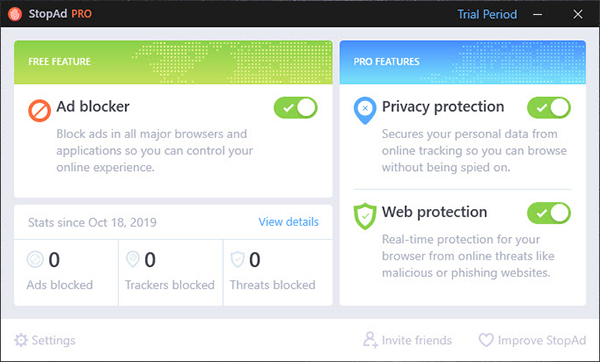The width and height of the screenshot is (600, 362).
Task: Toggle the Web protection switch off
Action: (x=549, y=213)
